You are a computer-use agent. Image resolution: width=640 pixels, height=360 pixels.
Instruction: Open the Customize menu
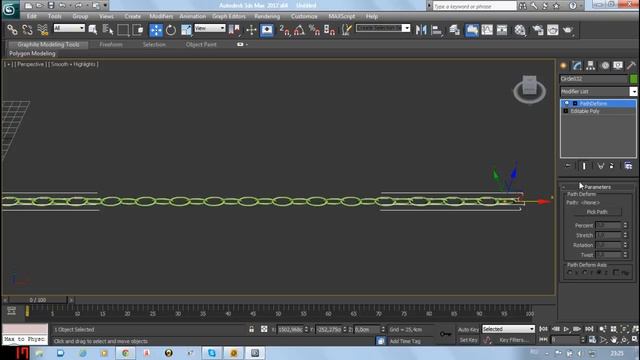pyautogui.click(x=304, y=16)
